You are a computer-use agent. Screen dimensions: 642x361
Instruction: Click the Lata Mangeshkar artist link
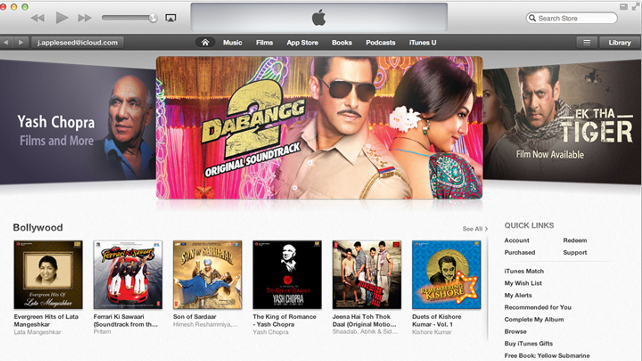[x=37, y=332]
